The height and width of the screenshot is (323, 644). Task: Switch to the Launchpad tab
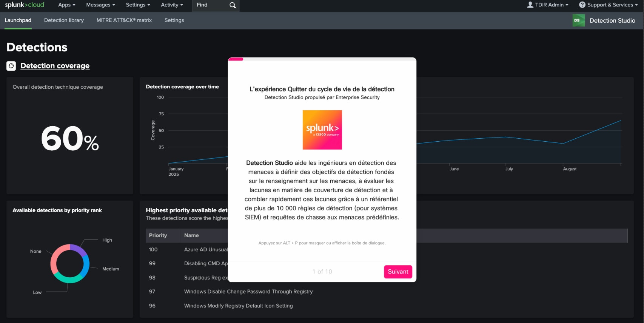(18, 20)
